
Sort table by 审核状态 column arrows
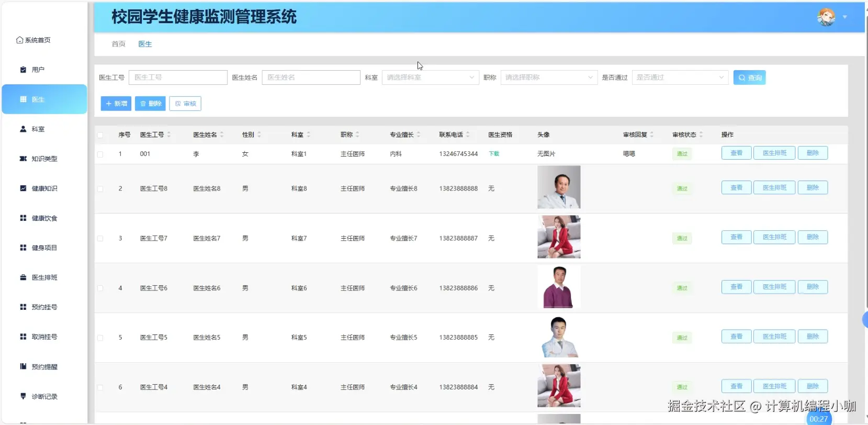pyautogui.click(x=701, y=135)
